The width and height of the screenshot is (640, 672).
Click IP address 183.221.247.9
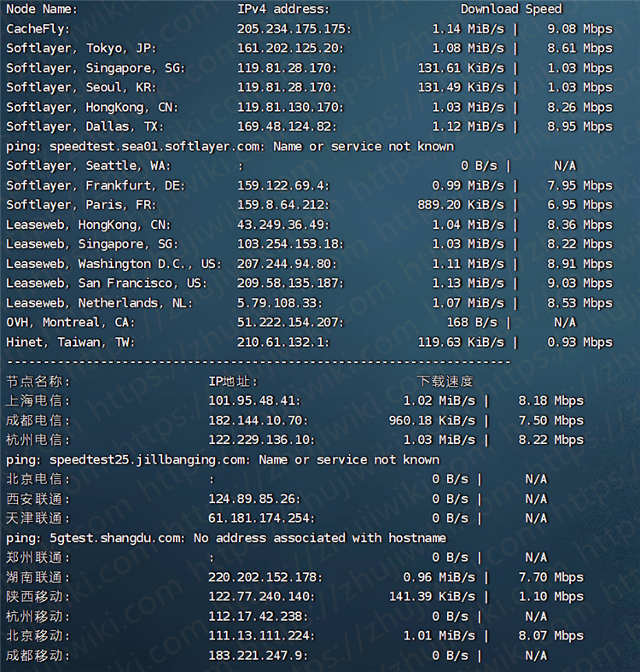259,656
